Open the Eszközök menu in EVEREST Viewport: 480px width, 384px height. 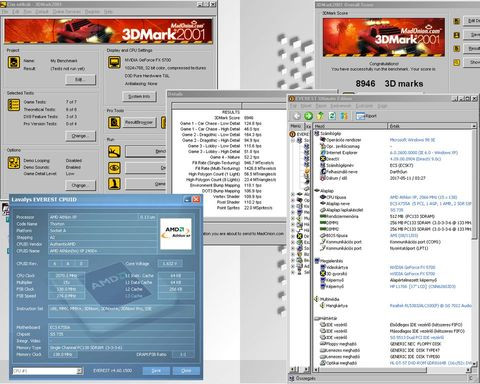tap(364, 106)
